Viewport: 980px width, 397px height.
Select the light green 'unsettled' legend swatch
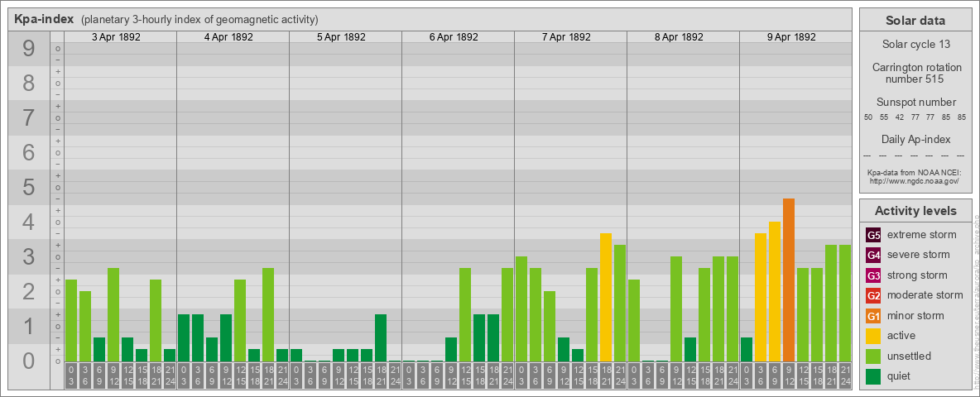pyautogui.click(x=874, y=356)
